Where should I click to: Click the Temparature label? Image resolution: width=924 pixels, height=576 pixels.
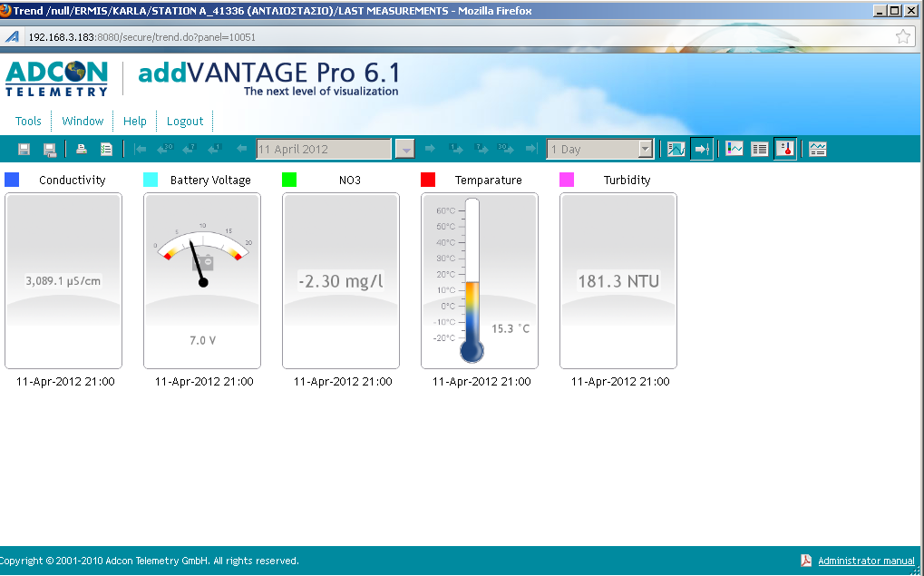[x=488, y=181]
